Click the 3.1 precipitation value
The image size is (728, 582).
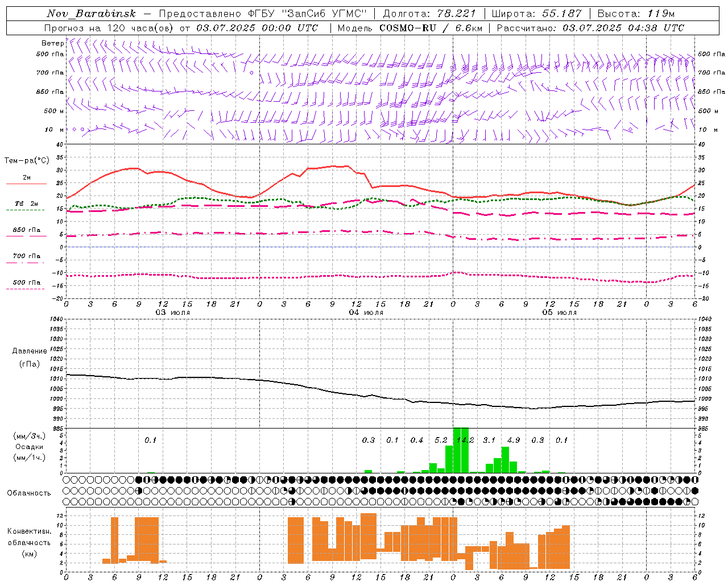(489, 440)
